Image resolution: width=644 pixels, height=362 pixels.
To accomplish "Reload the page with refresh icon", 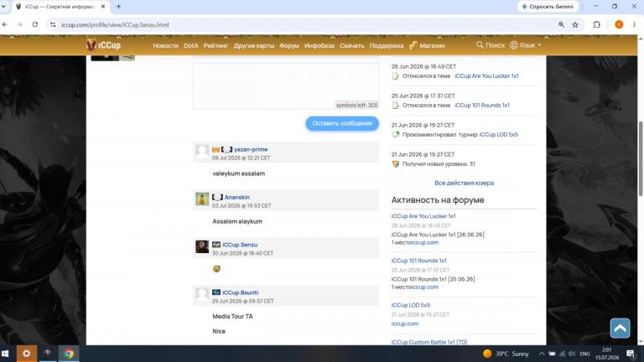I will pos(35,24).
